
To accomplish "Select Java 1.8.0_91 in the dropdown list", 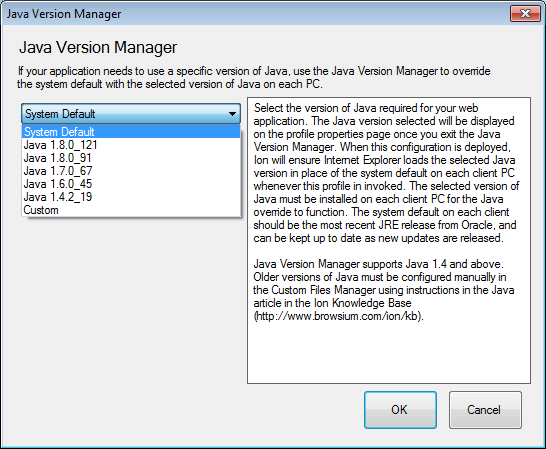I will (131, 158).
